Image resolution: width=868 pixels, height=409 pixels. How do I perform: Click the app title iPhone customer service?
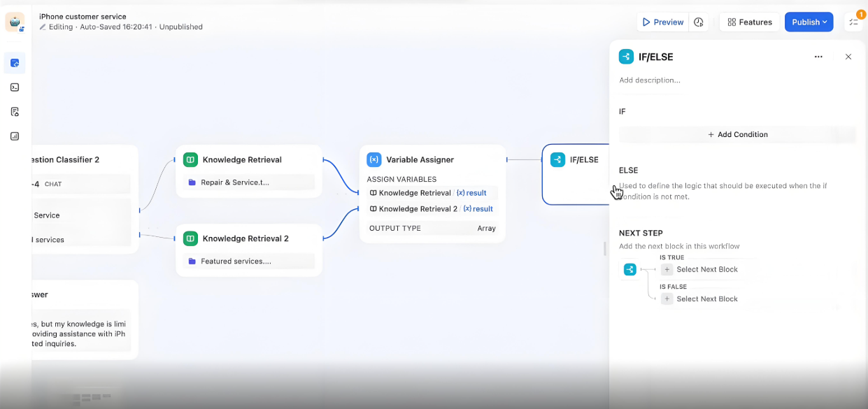(x=83, y=16)
